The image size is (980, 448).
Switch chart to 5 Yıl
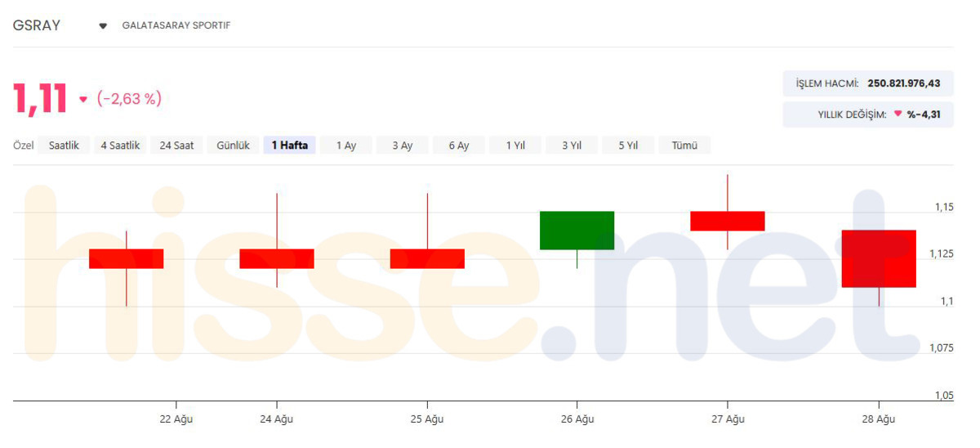click(628, 146)
